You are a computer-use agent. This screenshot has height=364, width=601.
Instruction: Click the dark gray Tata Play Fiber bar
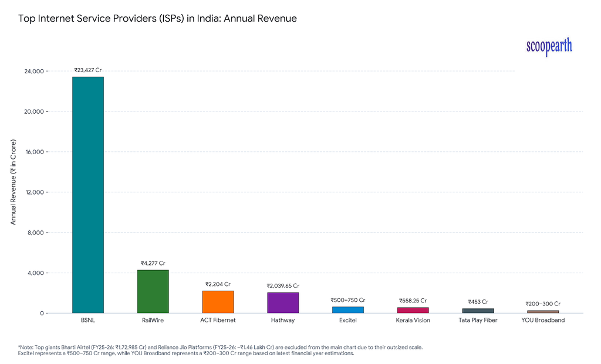(478, 311)
